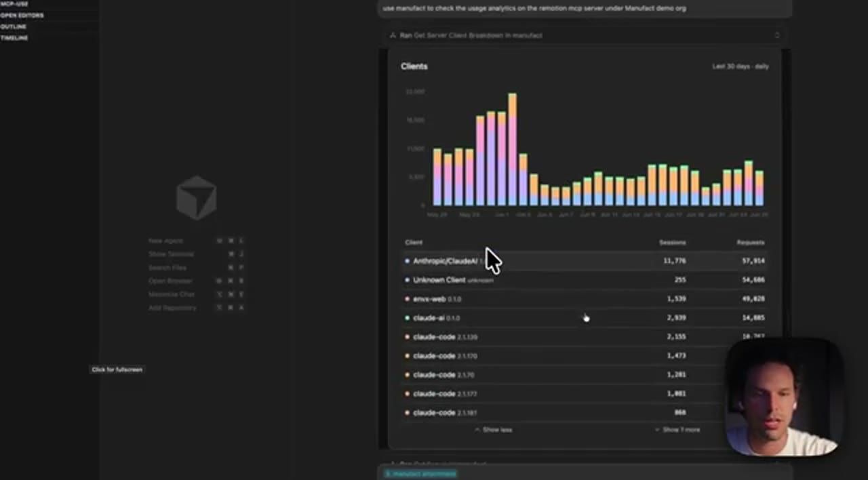Select the claude-code 2.1.181 row
Screen dimensions: 868x480
pyautogui.click(x=585, y=413)
